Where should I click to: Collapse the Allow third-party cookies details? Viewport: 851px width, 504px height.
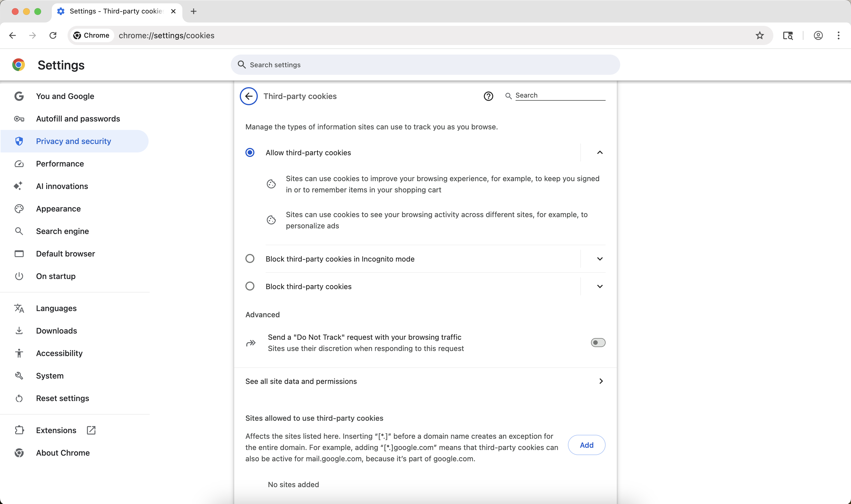[x=600, y=152]
